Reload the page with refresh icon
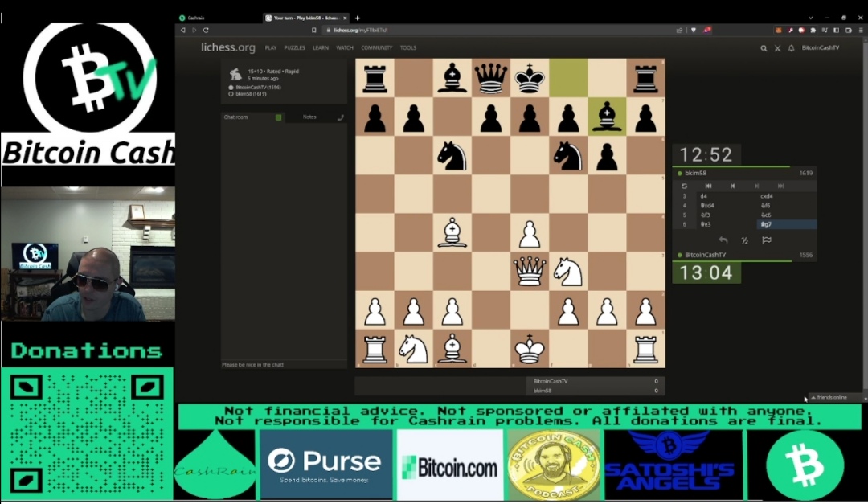The image size is (868, 504). point(206,30)
